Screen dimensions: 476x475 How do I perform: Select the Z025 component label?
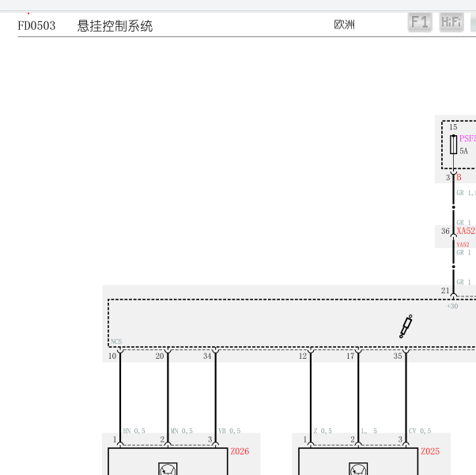(430, 451)
